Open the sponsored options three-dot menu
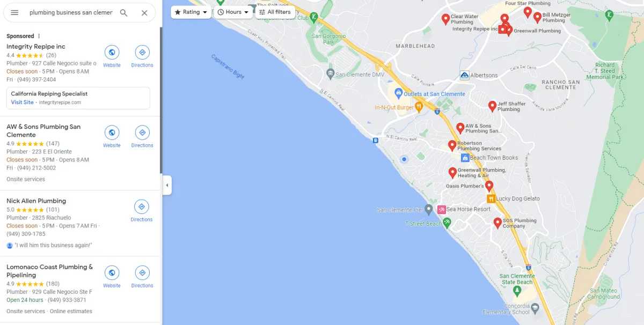The width and height of the screenshot is (644, 325). click(39, 36)
